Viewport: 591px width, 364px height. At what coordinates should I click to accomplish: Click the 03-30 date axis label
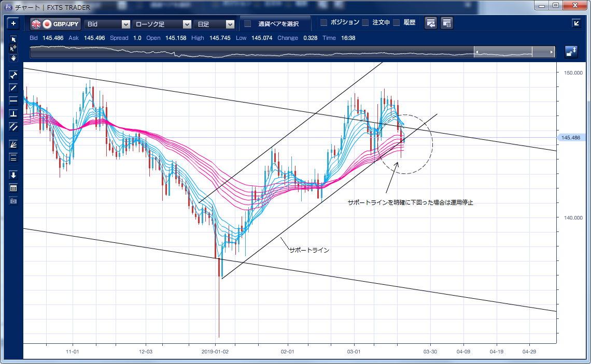point(430,352)
